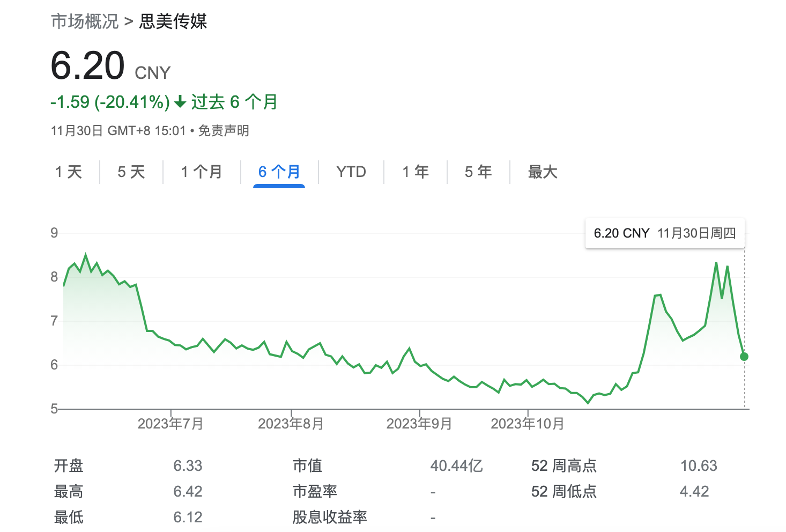This screenshot has height=532, width=786.
Task: Display the 最大 all-time chart
Action: (542, 172)
